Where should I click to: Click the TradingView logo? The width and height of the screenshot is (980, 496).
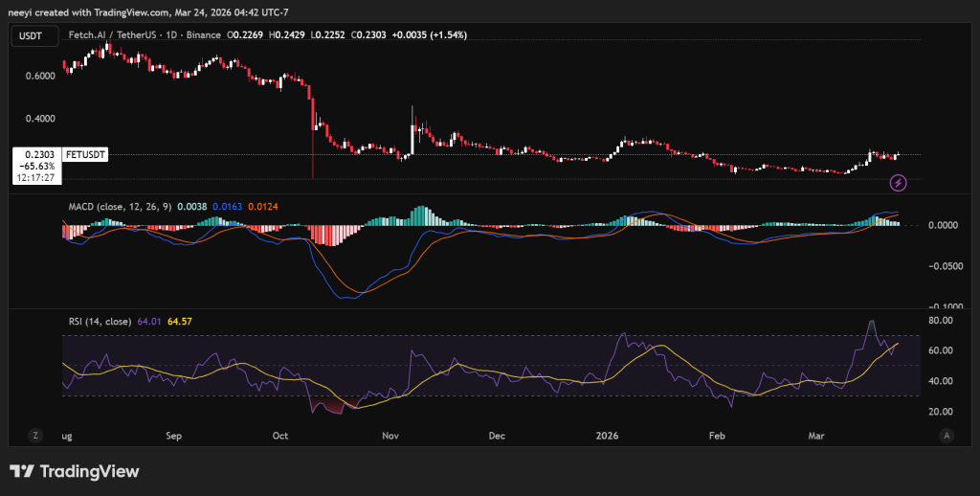[x=75, y=471]
